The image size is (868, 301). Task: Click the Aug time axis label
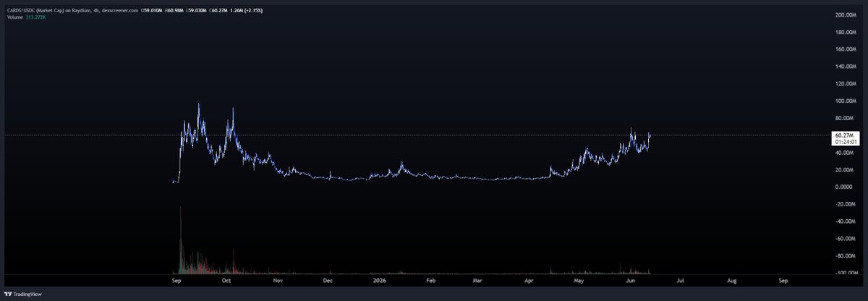coord(732,279)
